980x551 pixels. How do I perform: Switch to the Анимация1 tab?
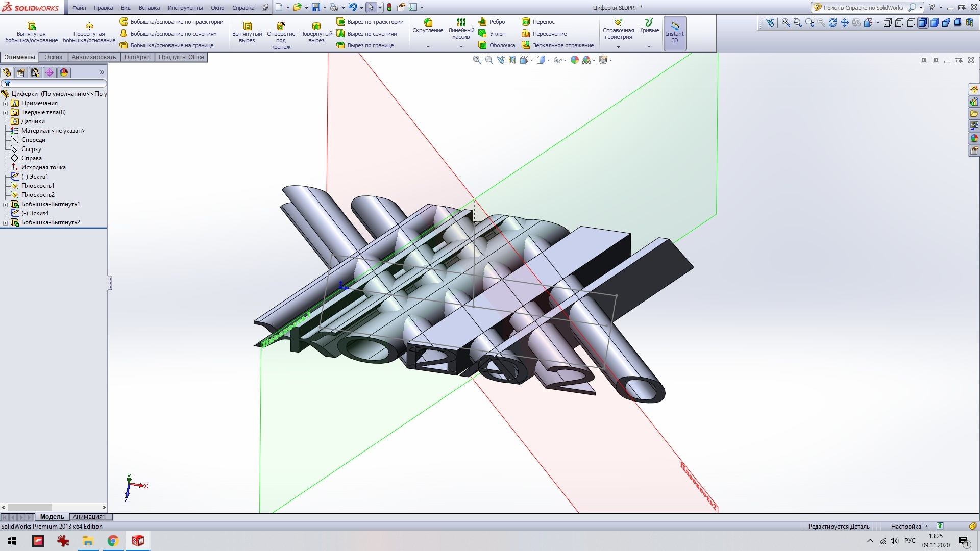pos(89,517)
